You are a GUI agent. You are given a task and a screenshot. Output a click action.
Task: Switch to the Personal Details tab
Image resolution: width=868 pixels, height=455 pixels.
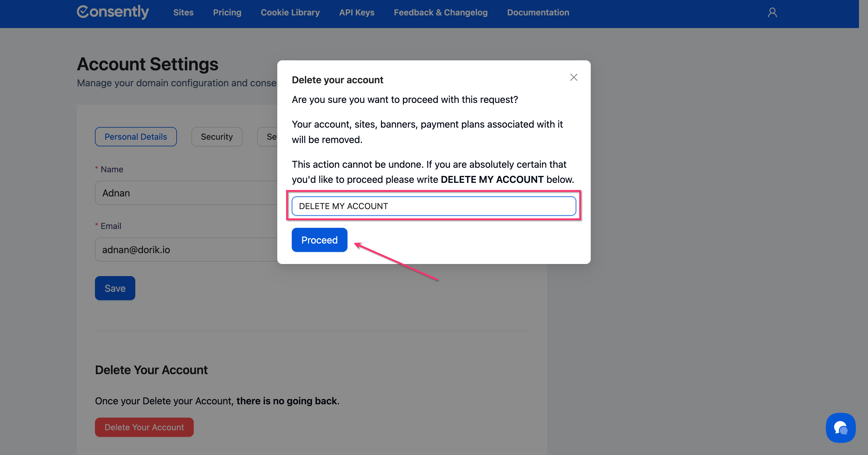click(135, 137)
